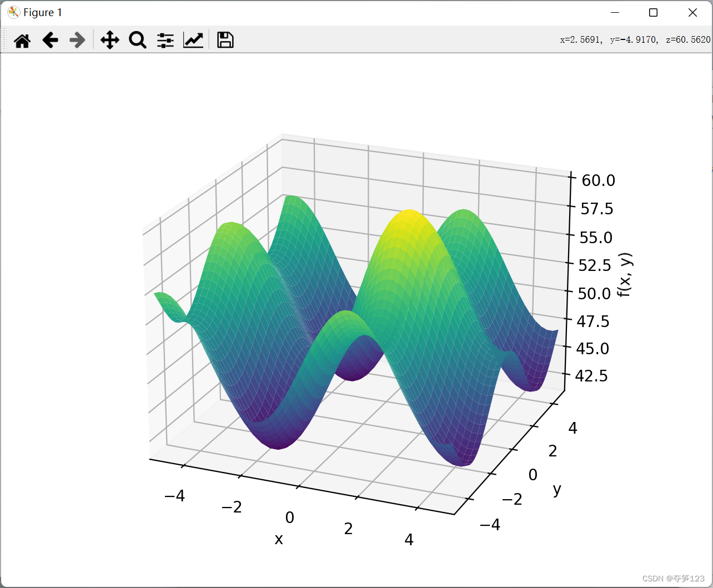713x588 pixels.
Task: Click the f(x, y) z-axis label
Action: (x=626, y=274)
